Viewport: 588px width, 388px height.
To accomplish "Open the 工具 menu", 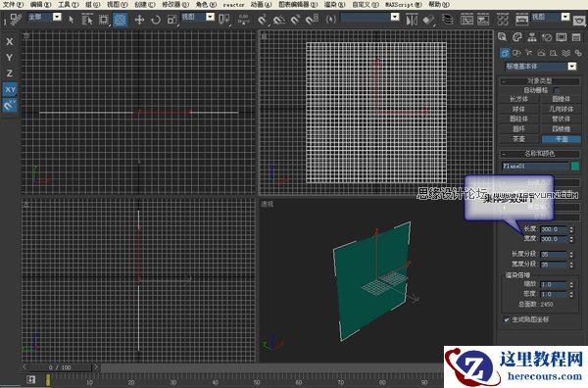I will click(69, 5).
